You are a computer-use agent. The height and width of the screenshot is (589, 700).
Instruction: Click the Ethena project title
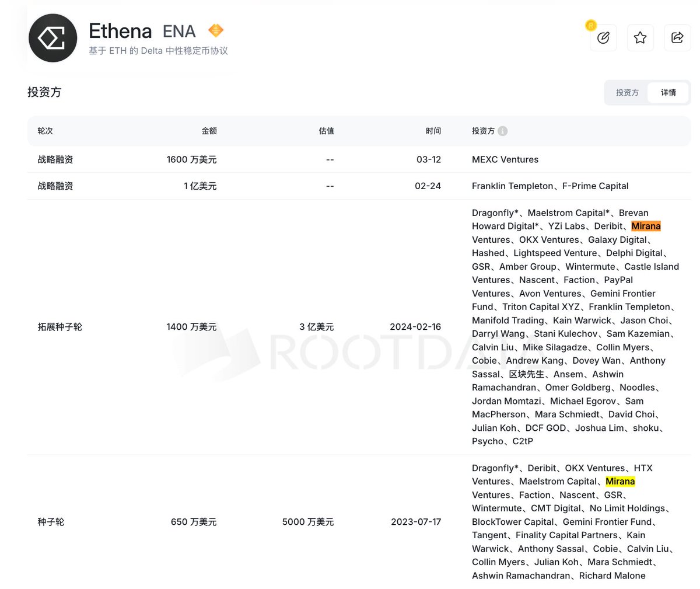120,31
